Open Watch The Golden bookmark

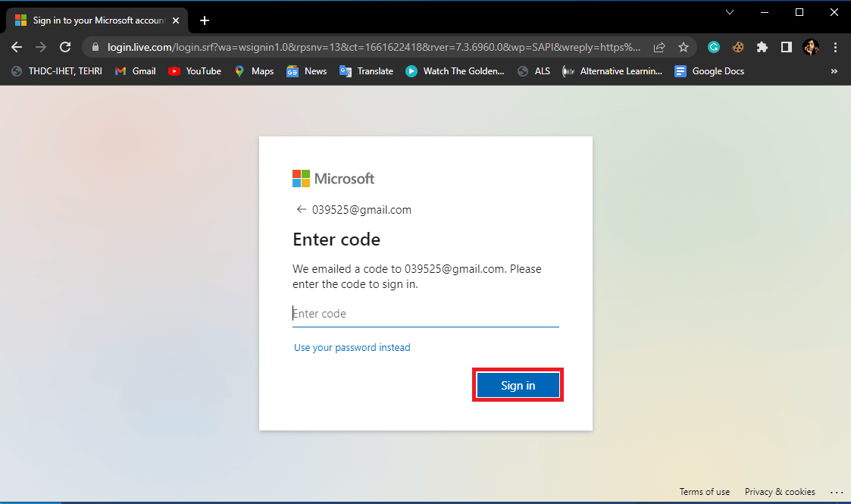[x=455, y=71]
